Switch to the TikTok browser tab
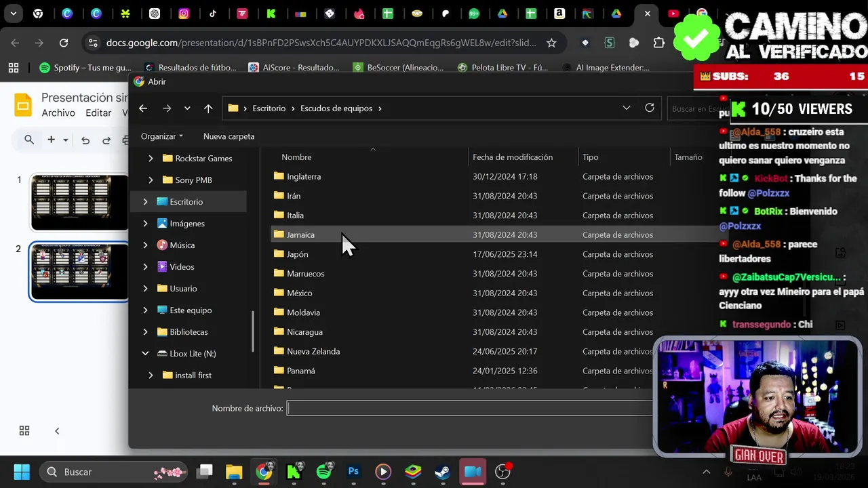 (213, 14)
